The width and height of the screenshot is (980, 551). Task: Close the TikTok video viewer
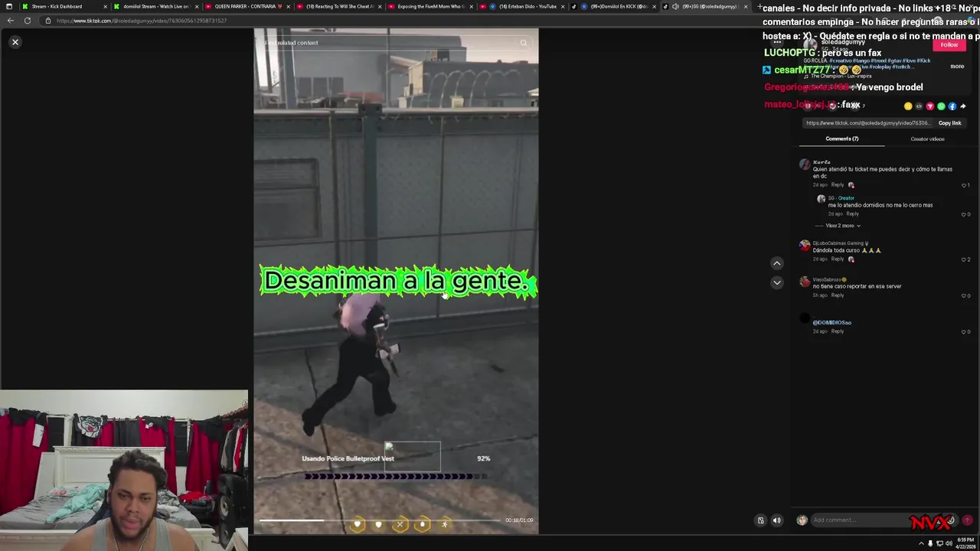coord(15,42)
